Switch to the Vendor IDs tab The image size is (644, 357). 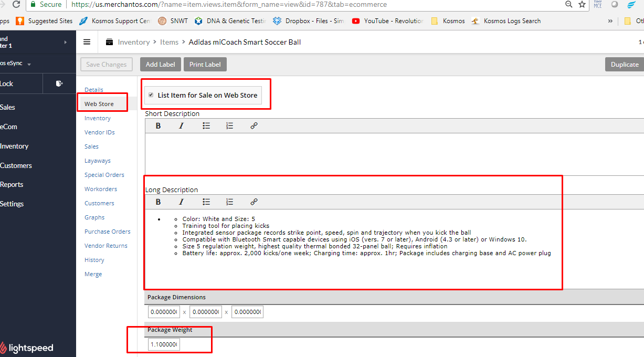tap(100, 132)
